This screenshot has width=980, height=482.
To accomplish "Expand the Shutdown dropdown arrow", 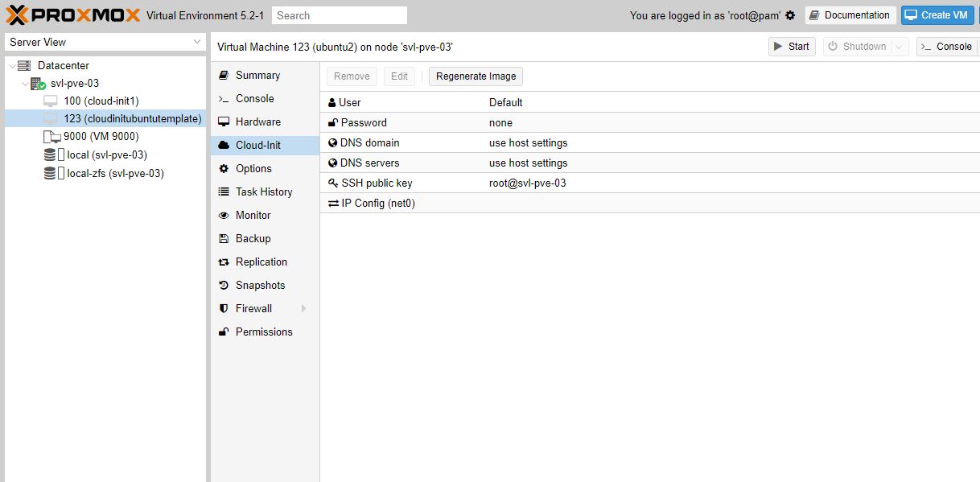I will (900, 47).
